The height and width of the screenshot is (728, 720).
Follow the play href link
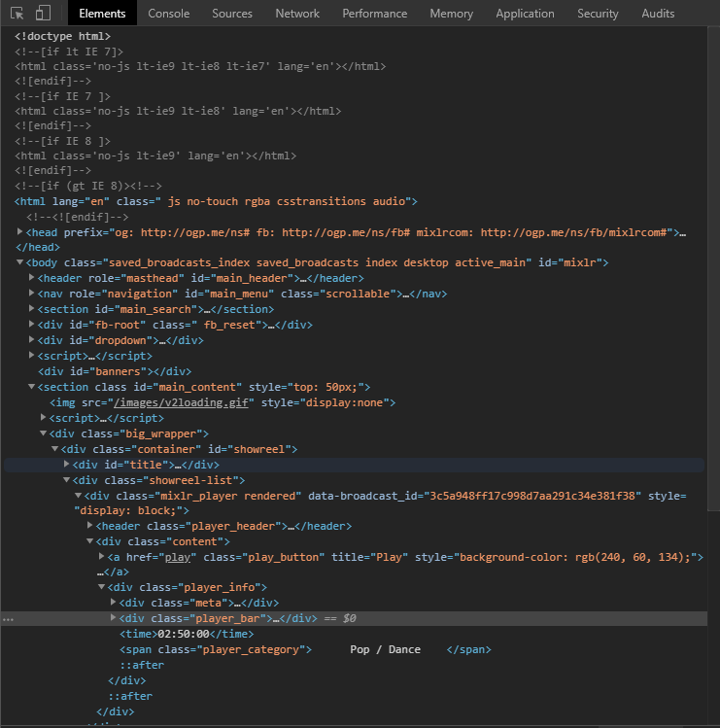178,557
